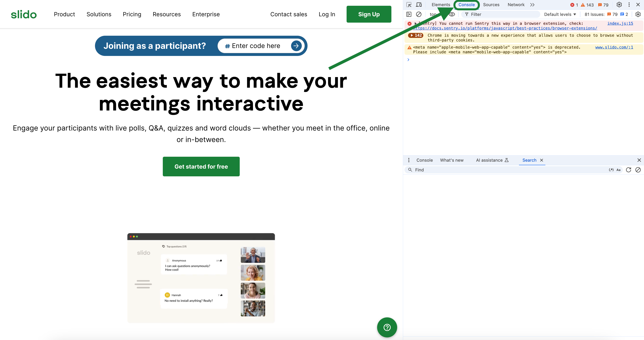
Task: Select the inspect element picker icon
Action: [409, 5]
